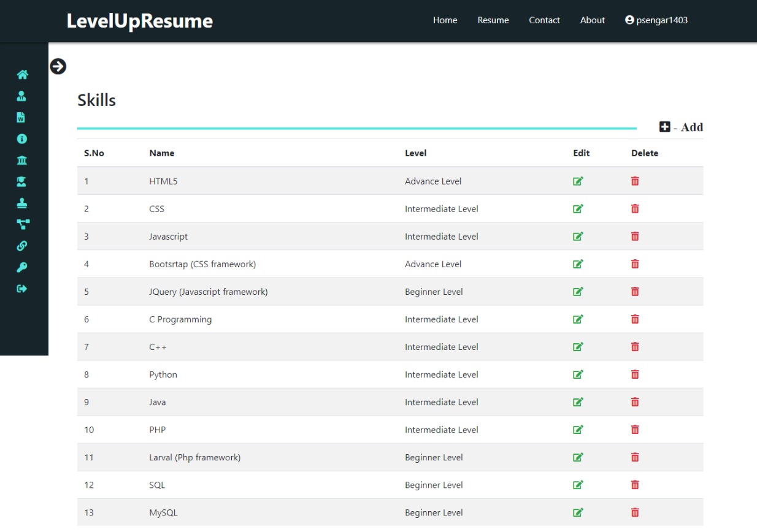The height and width of the screenshot is (532, 757).
Task: Delete the SQL skill in row 12
Action: click(635, 484)
